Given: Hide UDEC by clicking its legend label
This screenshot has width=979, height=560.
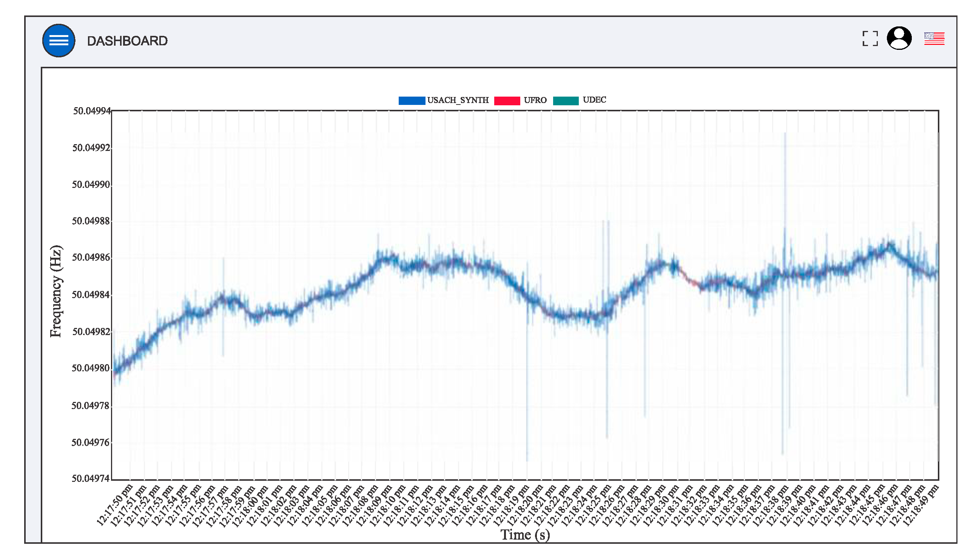Looking at the screenshot, I should (x=594, y=100).
